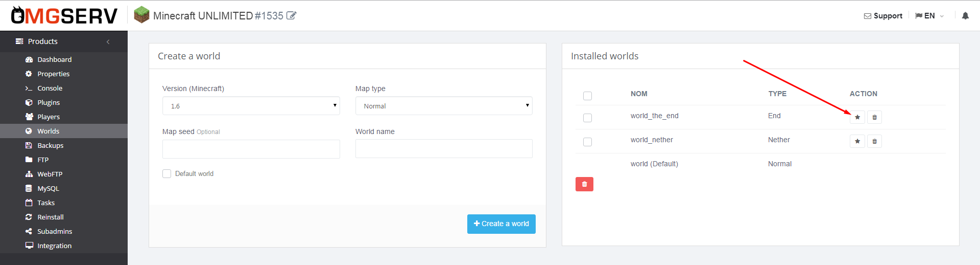Viewport: 980px width, 265px height.
Task: Open the Reinstall menu label
Action: point(51,217)
